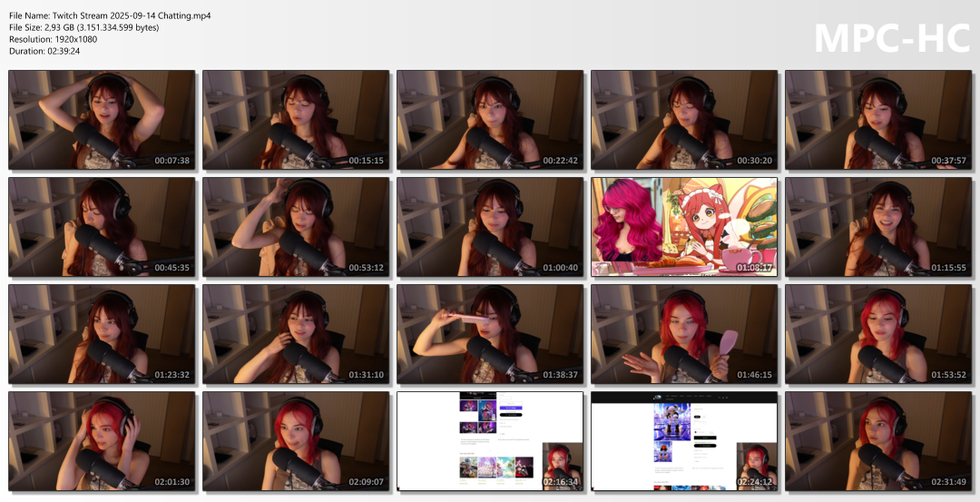Open the webpage frame at 02:16:34
Image resolution: width=980 pixels, height=502 pixels.
[490, 441]
